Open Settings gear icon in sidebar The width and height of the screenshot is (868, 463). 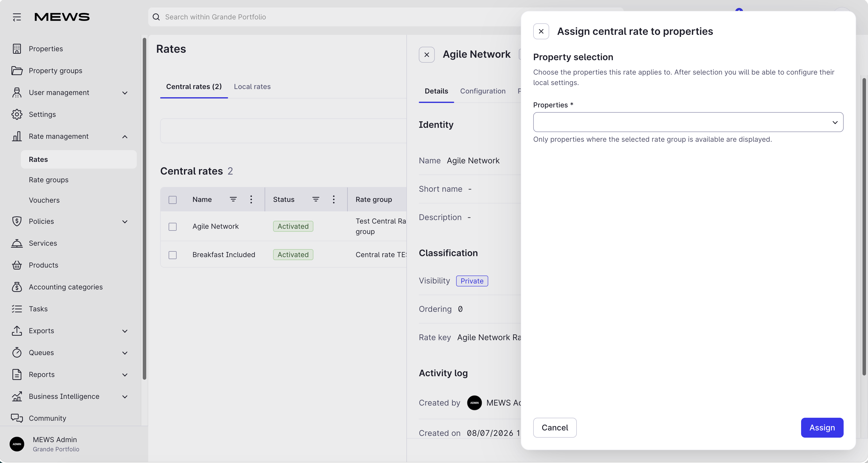tap(16, 114)
